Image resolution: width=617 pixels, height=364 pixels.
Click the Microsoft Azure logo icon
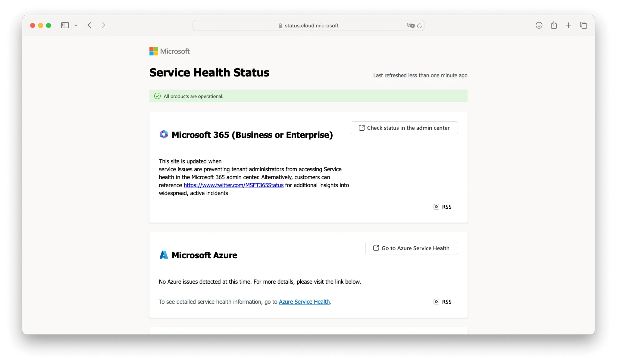point(164,255)
